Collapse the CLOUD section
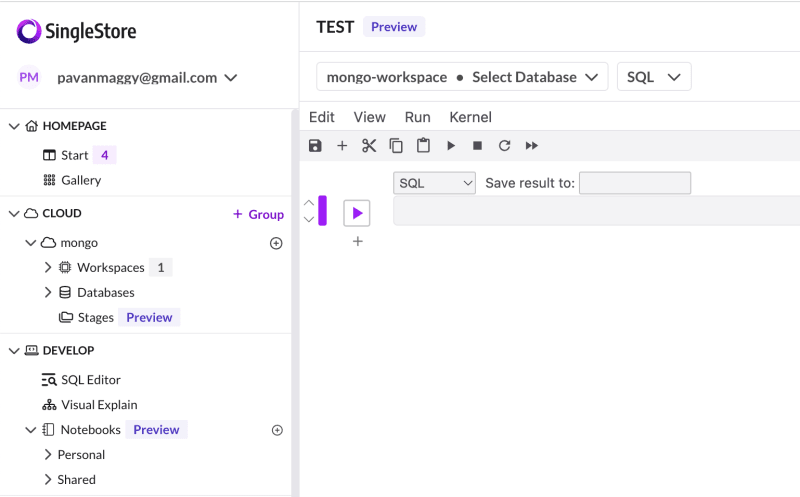The width and height of the screenshot is (800, 497). pyautogui.click(x=14, y=213)
